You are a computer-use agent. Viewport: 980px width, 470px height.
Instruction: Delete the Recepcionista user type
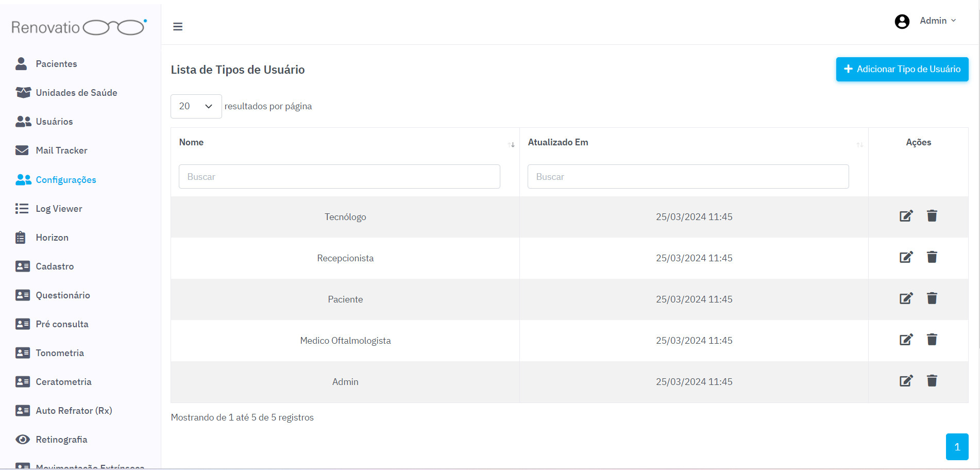(932, 257)
